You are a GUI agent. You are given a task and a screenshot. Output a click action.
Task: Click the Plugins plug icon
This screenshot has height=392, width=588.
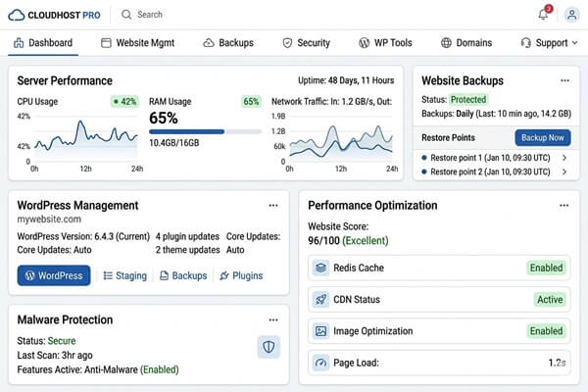[x=224, y=275]
